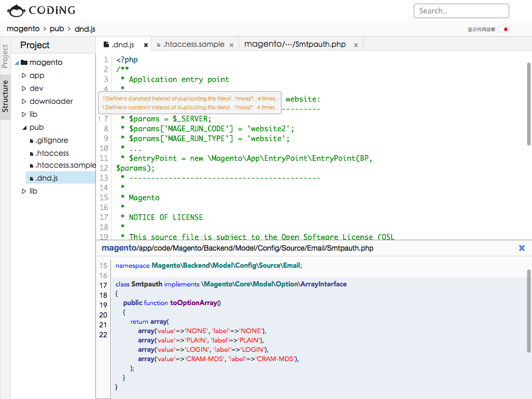Select the magento folder icon
532x399 pixels.
click(x=24, y=62)
